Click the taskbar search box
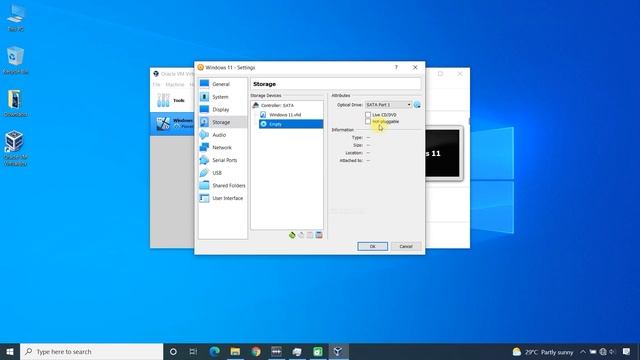The image size is (640, 360). [x=91, y=352]
